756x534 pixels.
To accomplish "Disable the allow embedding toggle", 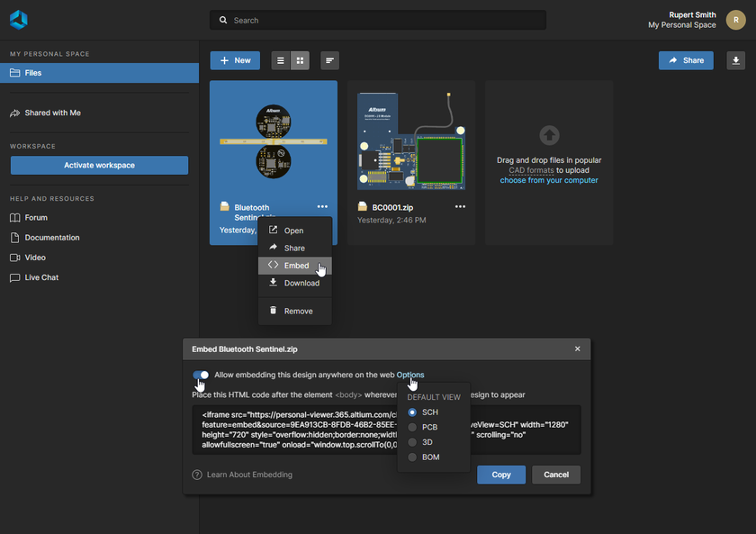I will (x=201, y=375).
